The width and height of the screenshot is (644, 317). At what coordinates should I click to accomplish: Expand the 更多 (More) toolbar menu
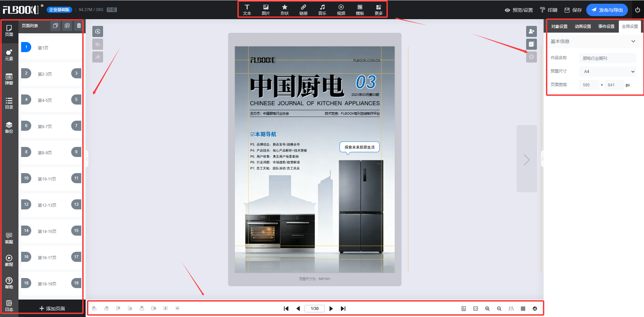click(378, 9)
